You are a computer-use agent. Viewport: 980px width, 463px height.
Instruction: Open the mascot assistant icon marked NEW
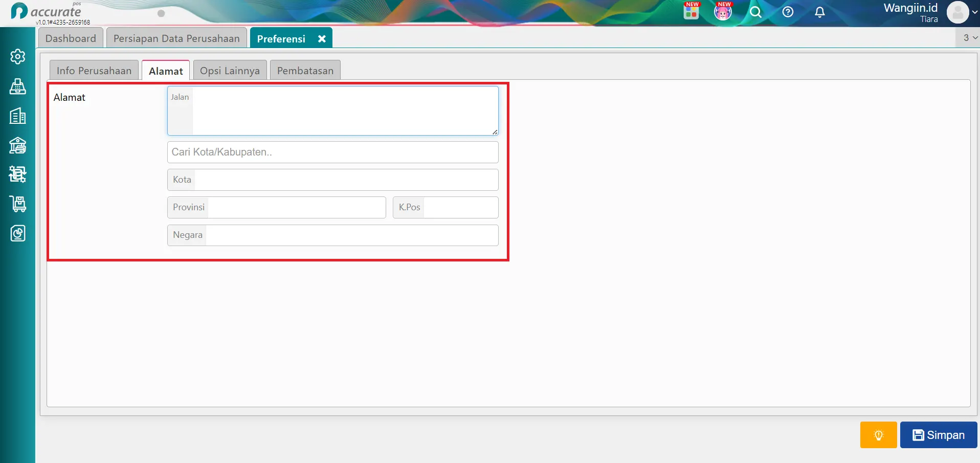[x=723, y=11]
